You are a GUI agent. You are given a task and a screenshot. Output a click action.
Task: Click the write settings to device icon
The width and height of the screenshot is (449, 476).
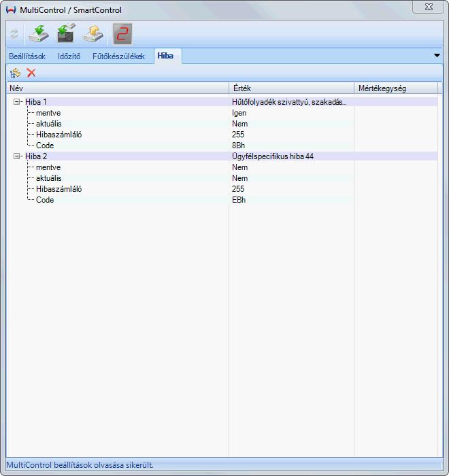pyautogui.click(x=93, y=34)
